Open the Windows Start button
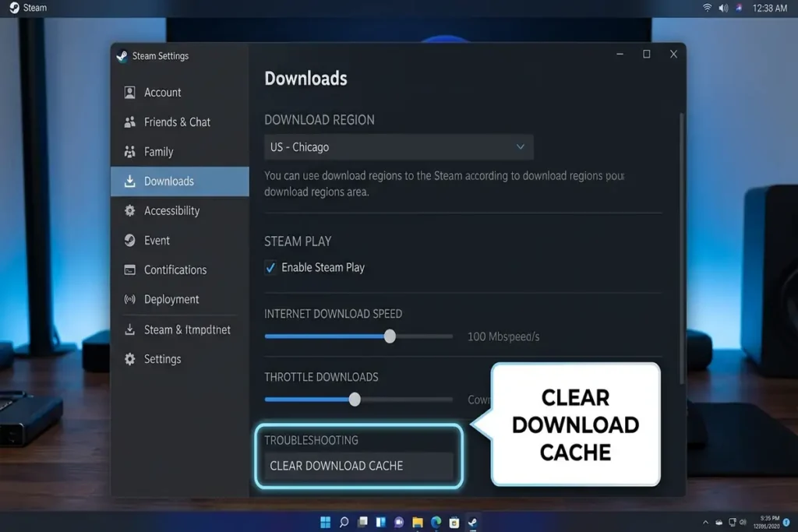Screen dimensions: 798x532 click(x=325, y=522)
